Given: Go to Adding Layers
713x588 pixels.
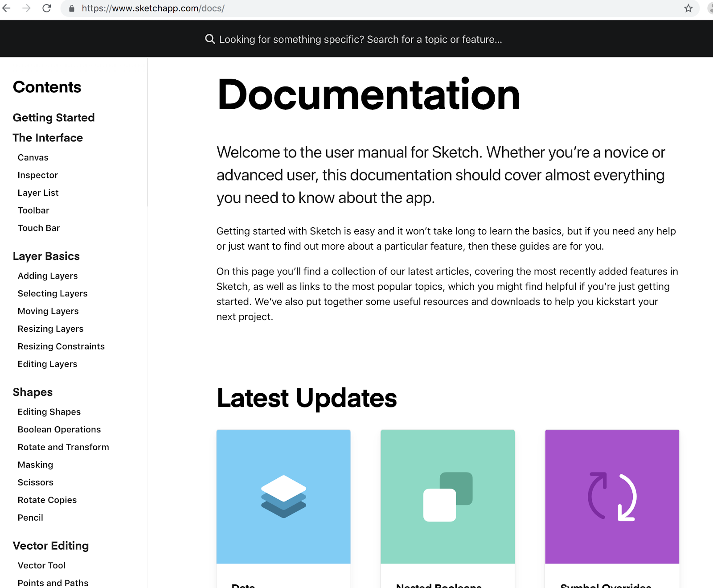Looking at the screenshot, I should click(48, 276).
